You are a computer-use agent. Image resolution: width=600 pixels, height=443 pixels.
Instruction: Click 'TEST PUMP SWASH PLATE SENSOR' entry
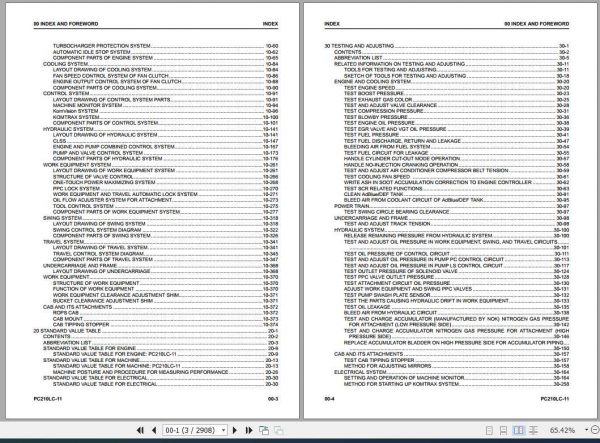(x=387, y=295)
